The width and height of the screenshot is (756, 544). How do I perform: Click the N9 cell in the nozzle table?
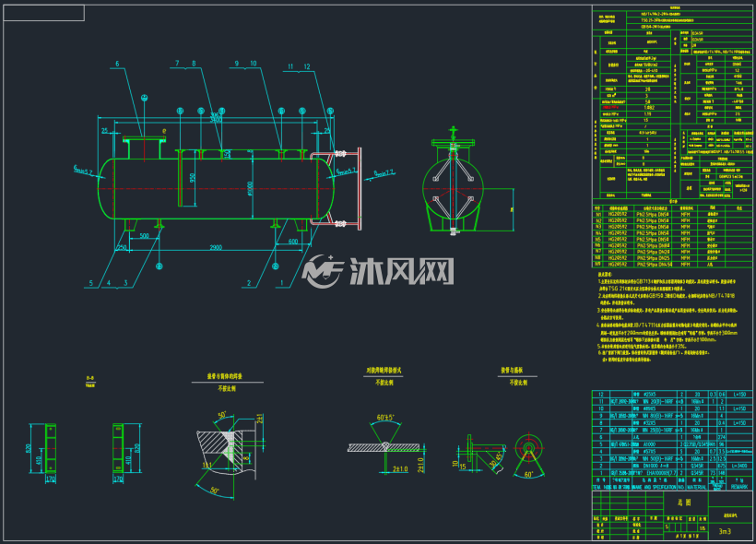tap(598, 265)
